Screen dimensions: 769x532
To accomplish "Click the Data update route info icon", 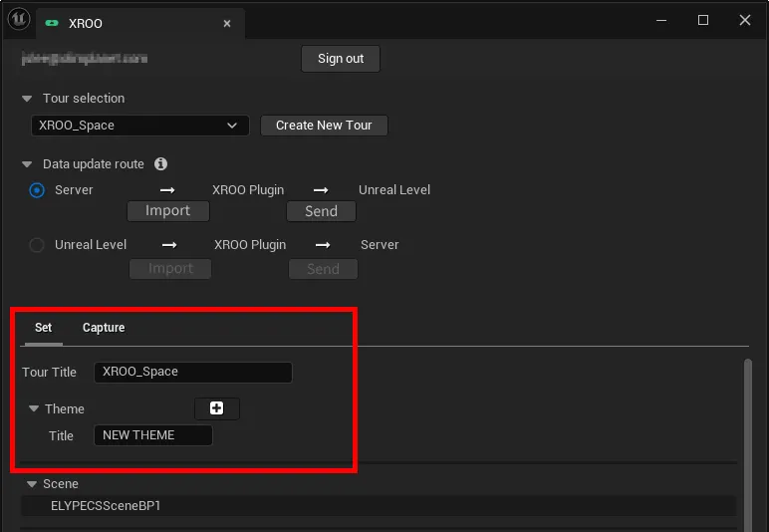I will pos(160,163).
